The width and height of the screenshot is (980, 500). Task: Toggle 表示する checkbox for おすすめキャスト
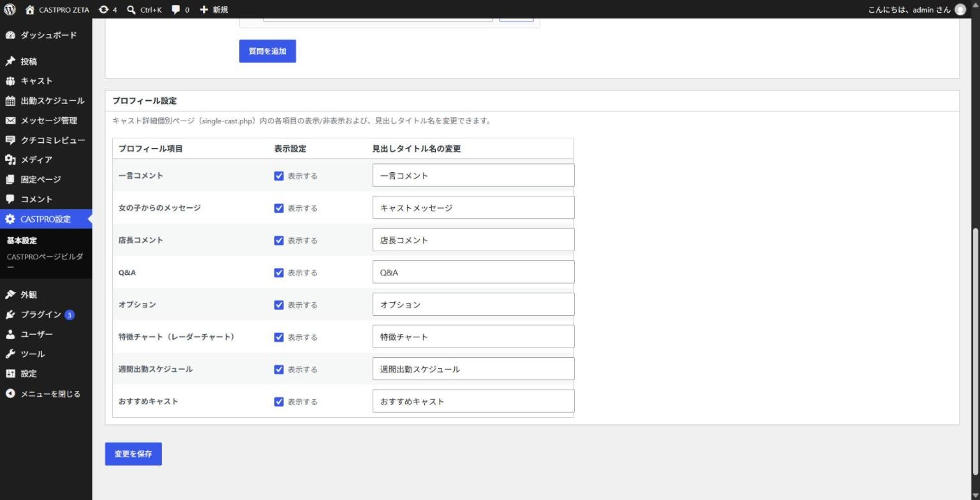pos(279,402)
